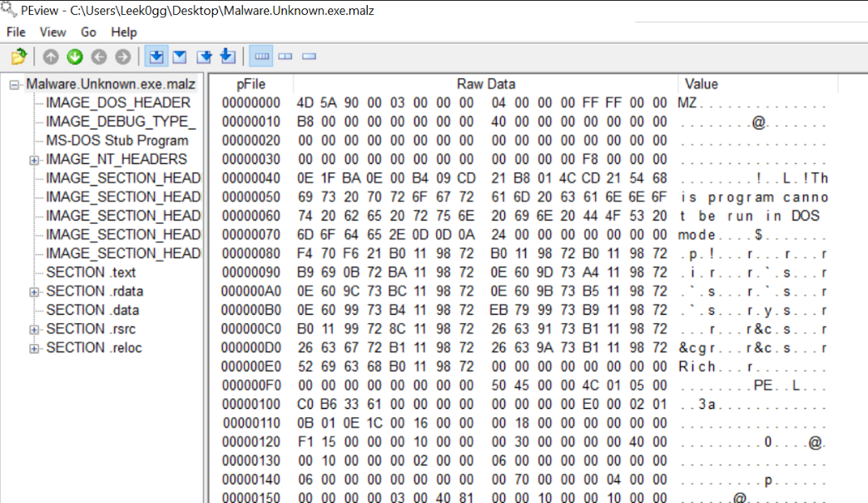Click the grey forward arrow icon
The width and height of the screenshot is (868, 503).
tap(123, 57)
